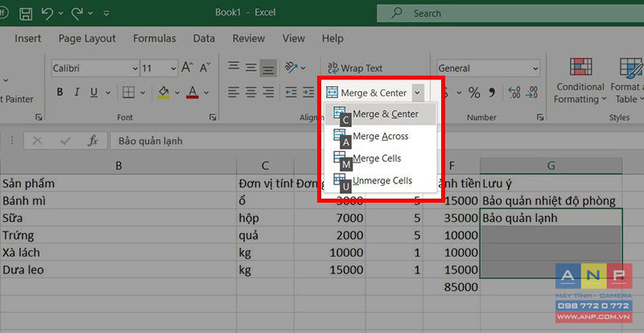
Task: Choose Merge Cells menu option
Action: click(380, 158)
